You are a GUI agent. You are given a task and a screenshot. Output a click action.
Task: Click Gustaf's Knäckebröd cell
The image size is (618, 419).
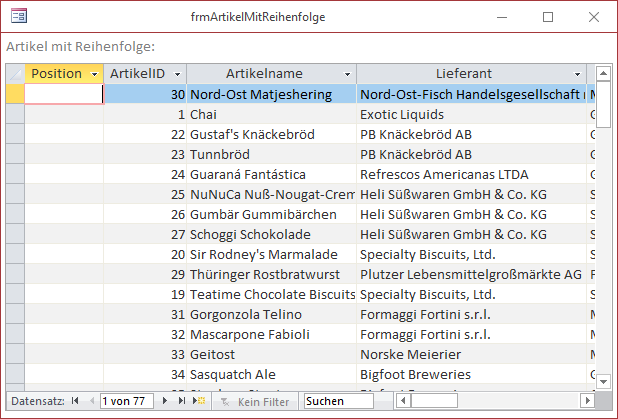[272, 134]
